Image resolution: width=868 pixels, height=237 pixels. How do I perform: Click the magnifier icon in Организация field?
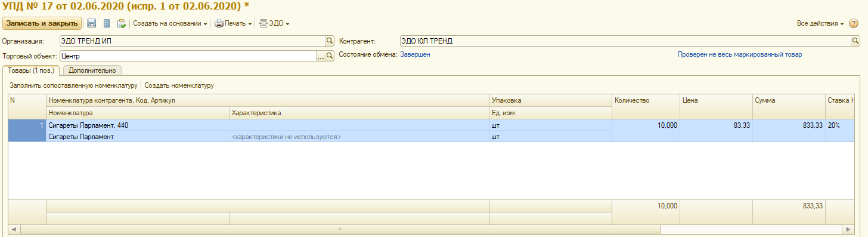[x=329, y=41]
